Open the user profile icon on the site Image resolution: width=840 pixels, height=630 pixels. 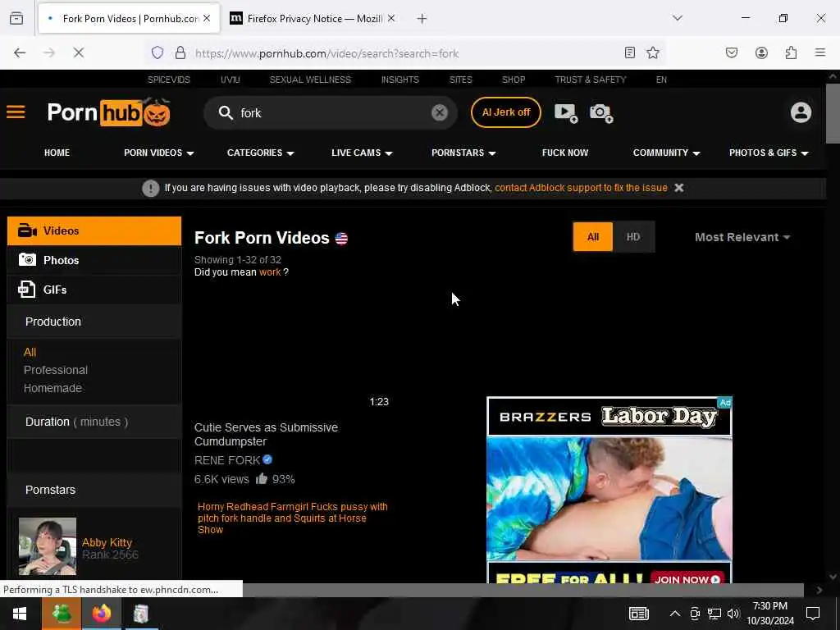click(801, 112)
